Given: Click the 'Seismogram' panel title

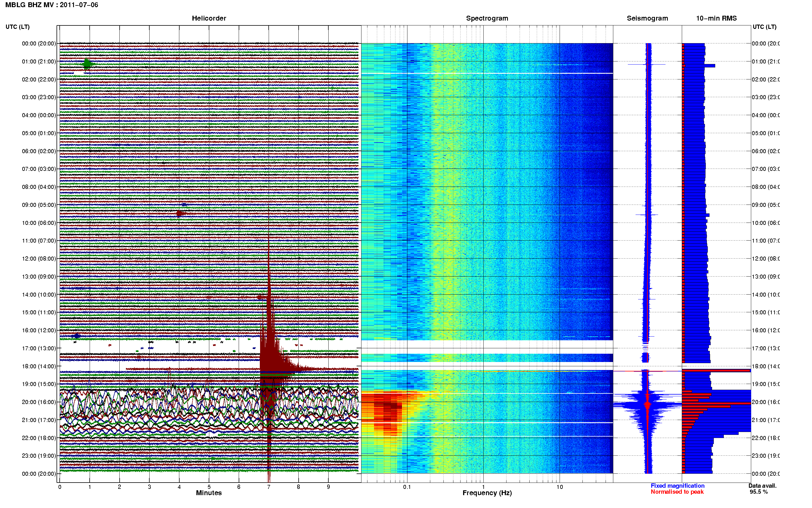Looking at the screenshot, I should tap(647, 18).
